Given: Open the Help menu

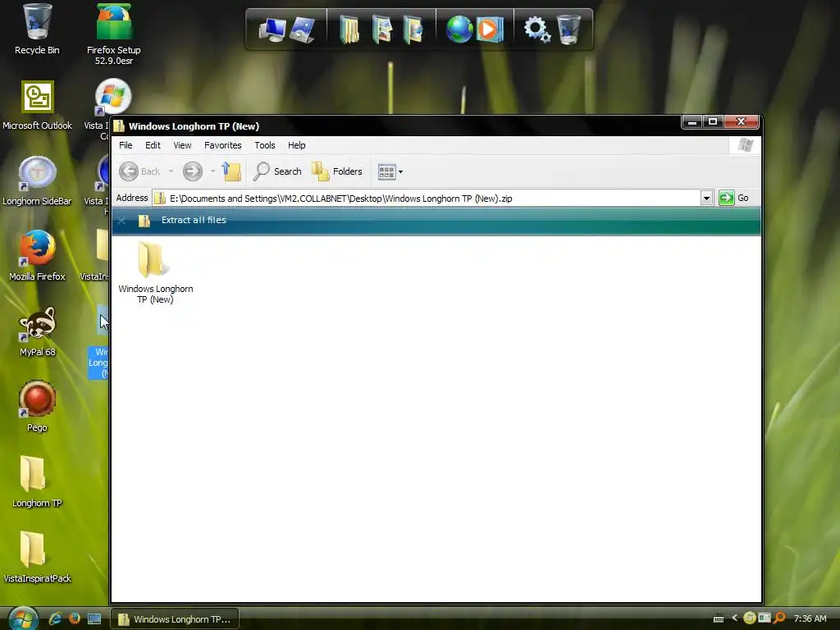Looking at the screenshot, I should [296, 145].
